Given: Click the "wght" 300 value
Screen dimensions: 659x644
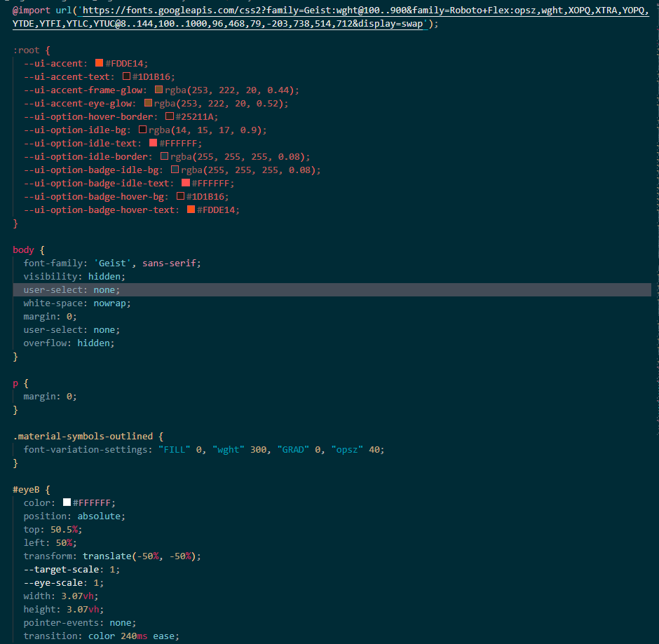Looking at the screenshot, I should point(240,449).
